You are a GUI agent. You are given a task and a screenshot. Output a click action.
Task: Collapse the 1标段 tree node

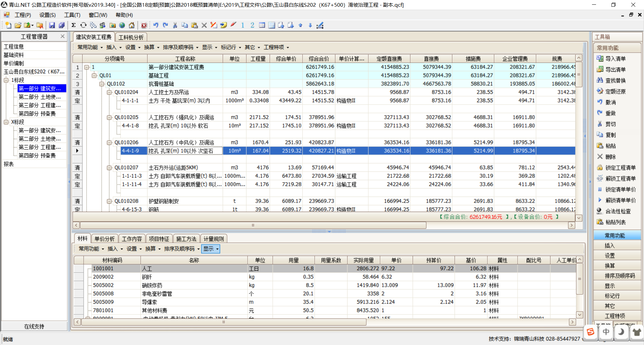point(6,80)
